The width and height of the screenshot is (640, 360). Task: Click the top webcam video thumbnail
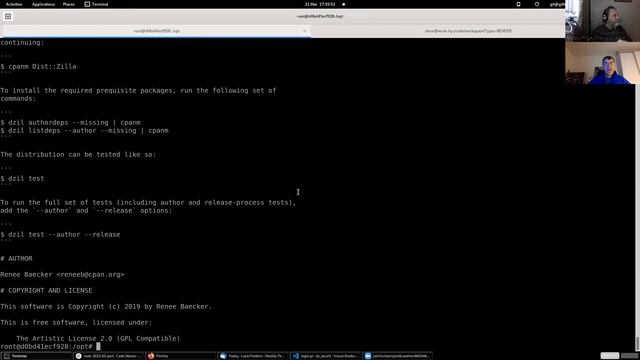click(x=602, y=20)
